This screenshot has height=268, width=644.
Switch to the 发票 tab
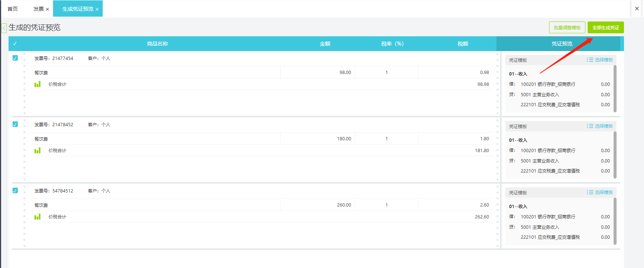[38, 9]
